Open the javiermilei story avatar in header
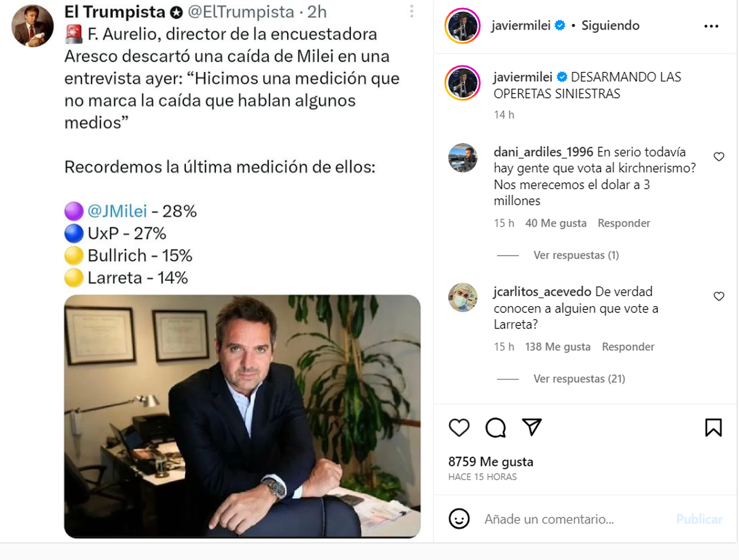 (462, 25)
